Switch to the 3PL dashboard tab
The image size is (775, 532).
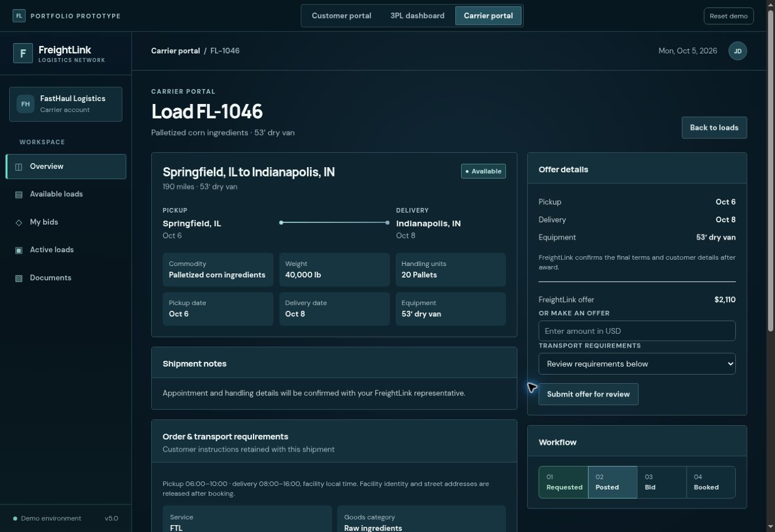point(417,16)
